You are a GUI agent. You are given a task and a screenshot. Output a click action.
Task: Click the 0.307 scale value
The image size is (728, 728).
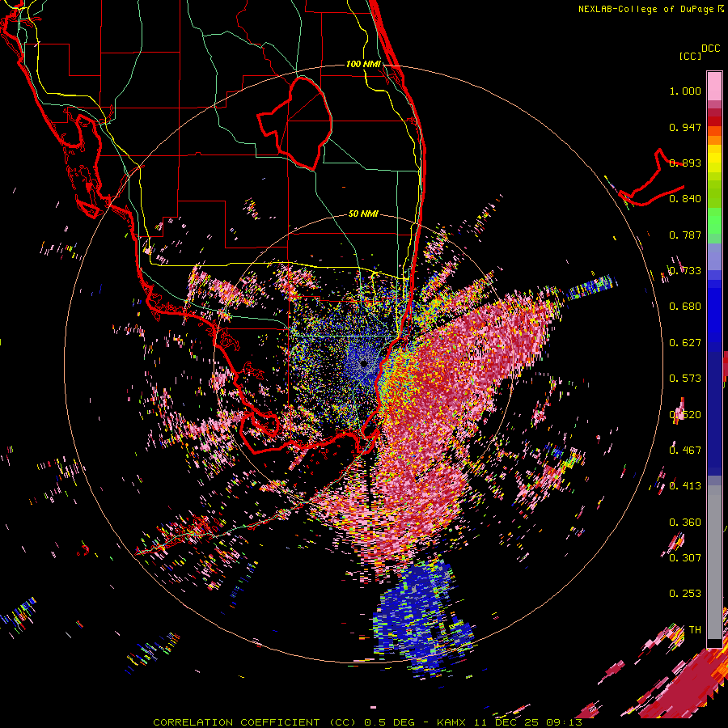pos(685,558)
